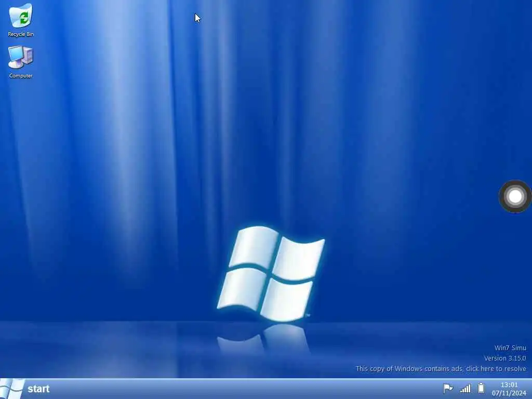Select the Recycle Bin desktop icon
The height and width of the screenshot is (399, 532).
[21, 20]
